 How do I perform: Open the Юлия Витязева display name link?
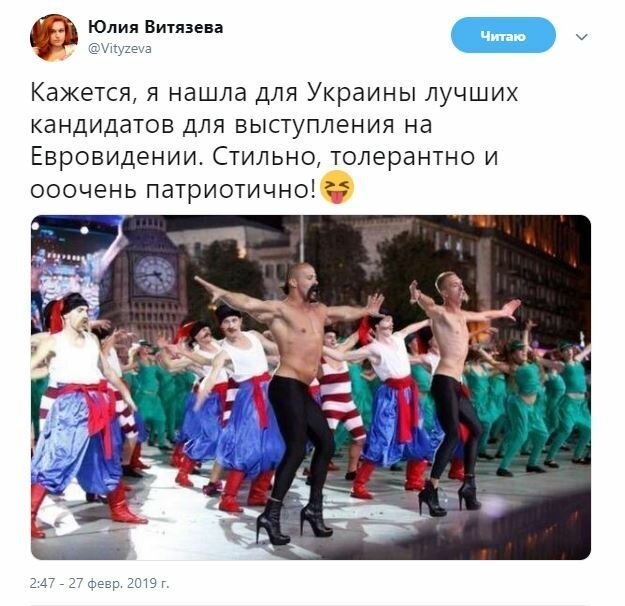pyautogui.click(x=155, y=27)
